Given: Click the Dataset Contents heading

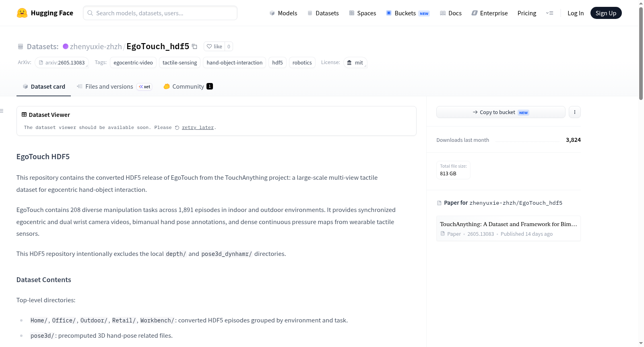Looking at the screenshot, I should click(44, 280).
